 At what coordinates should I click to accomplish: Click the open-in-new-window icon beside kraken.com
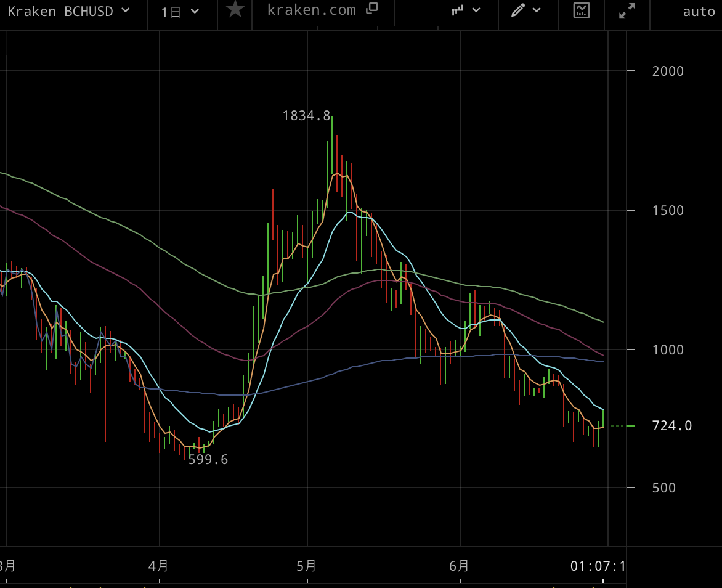click(372, 8)
